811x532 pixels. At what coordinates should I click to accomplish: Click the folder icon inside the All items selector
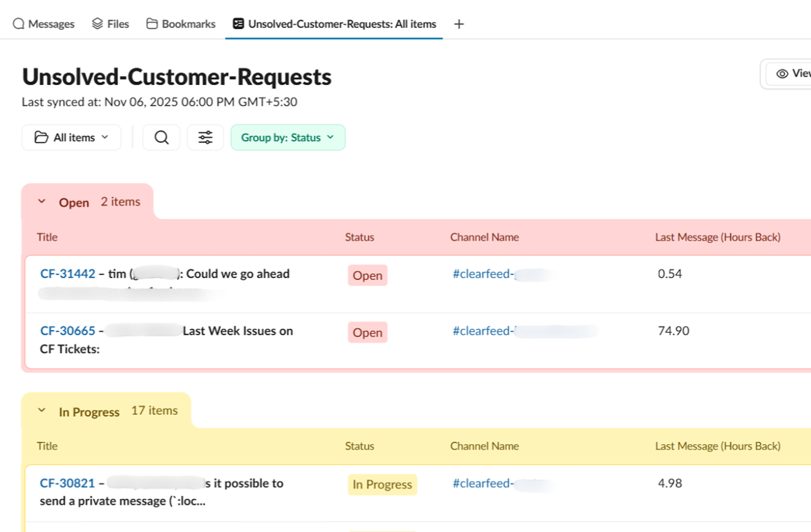[42, 137]
